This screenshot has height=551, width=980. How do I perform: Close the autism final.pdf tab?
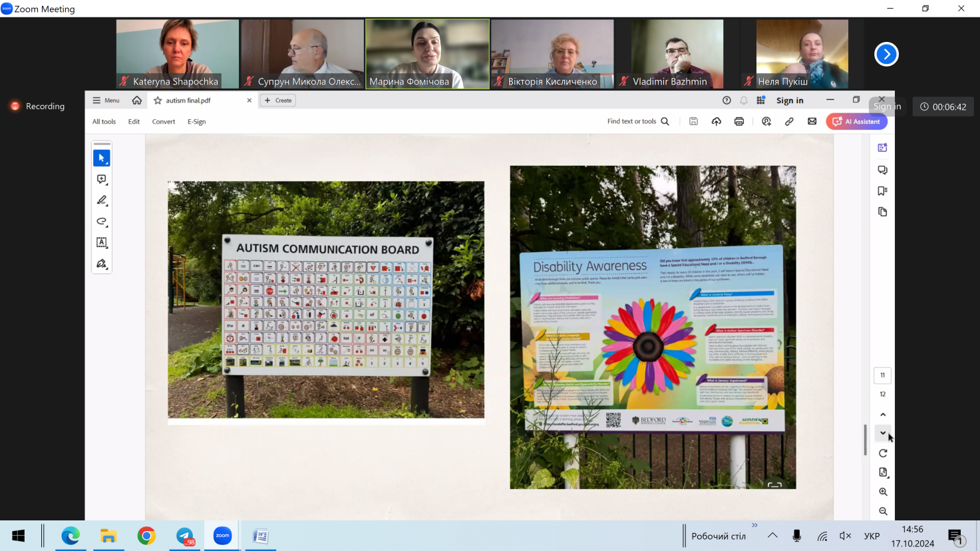coord(249,100)
